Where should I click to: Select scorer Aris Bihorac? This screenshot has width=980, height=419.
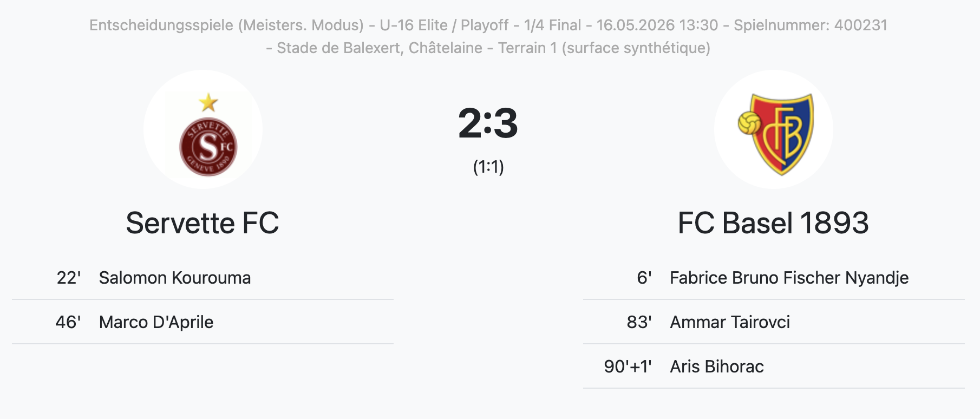(x=717, y=366)
